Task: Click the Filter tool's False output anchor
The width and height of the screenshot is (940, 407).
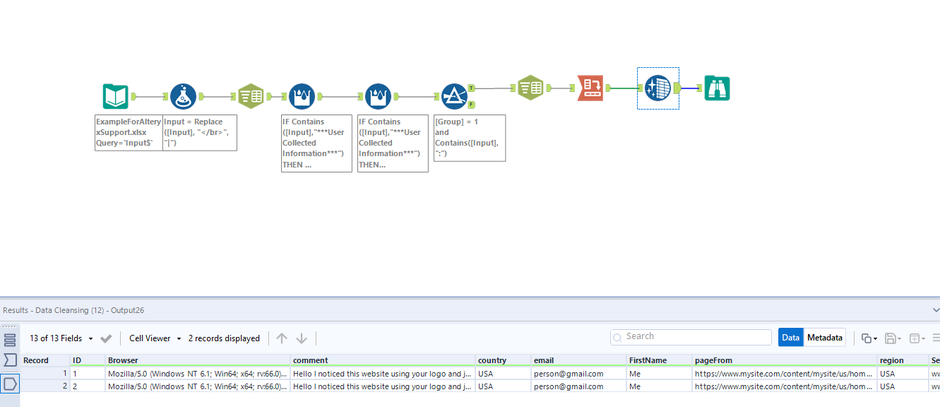Action: [472, 104]
